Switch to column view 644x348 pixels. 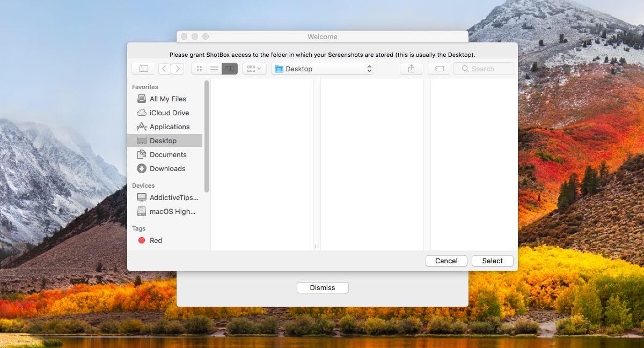click(x=230, y=69)
